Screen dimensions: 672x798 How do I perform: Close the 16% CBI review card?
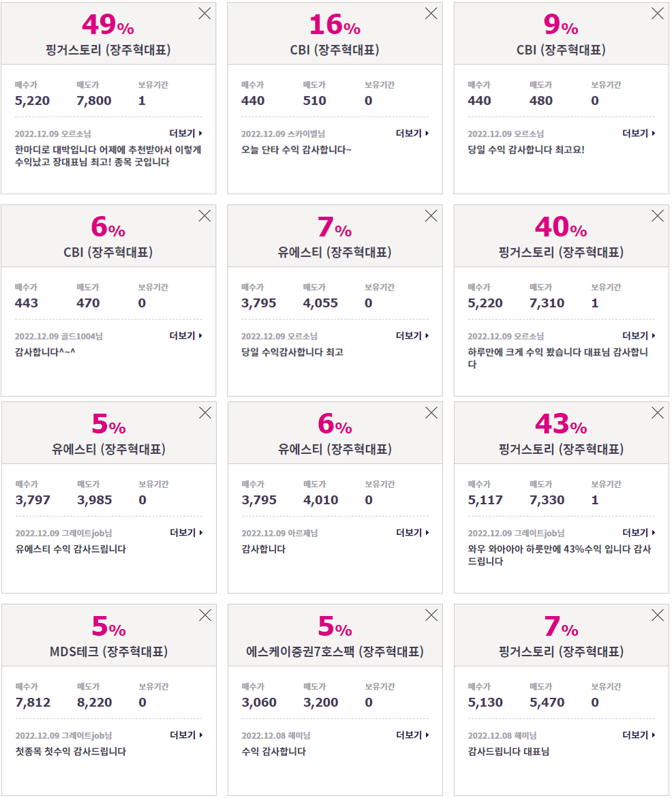(x=431, y=13)
